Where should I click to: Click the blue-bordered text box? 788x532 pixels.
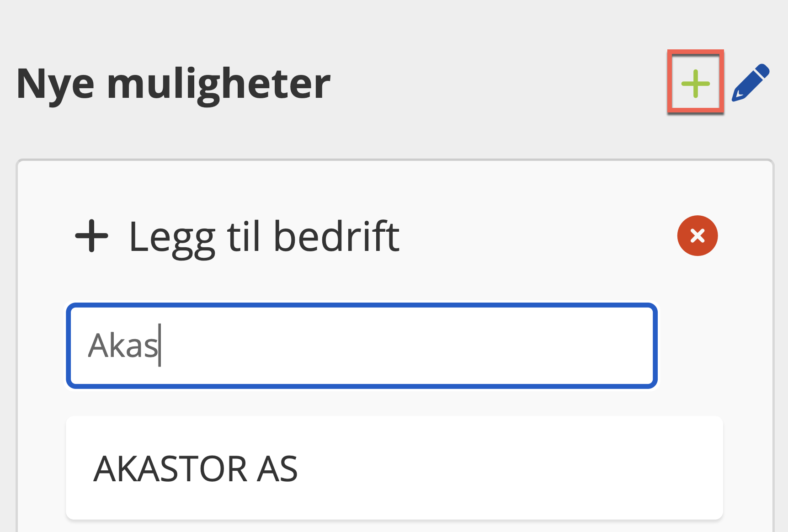point(361,346)
